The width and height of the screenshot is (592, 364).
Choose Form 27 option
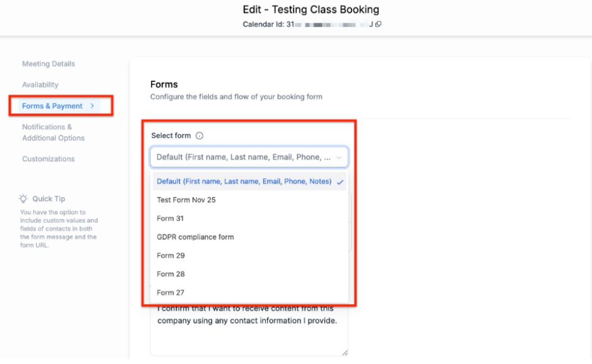pos(170,292)
